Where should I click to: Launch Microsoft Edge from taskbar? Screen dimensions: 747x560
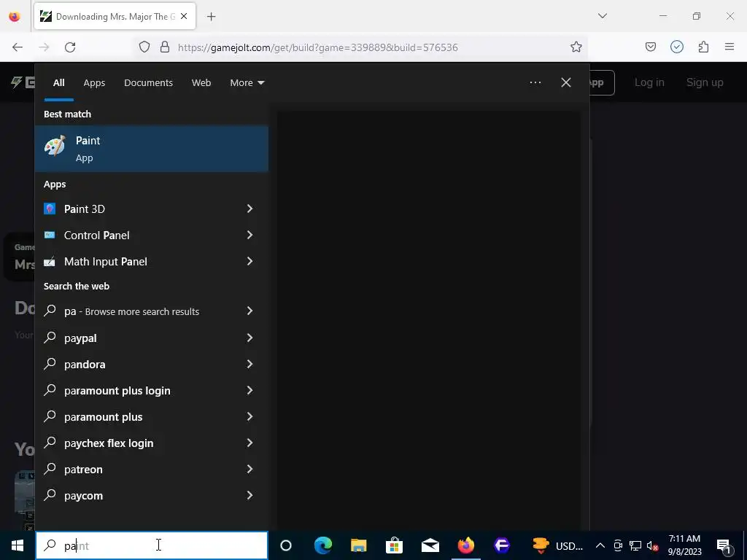[322, 545]
